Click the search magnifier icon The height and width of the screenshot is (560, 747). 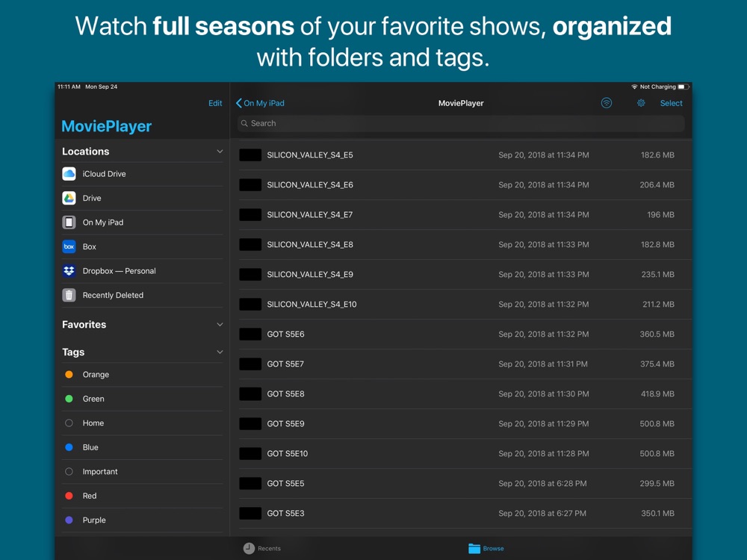coord(244,123)
